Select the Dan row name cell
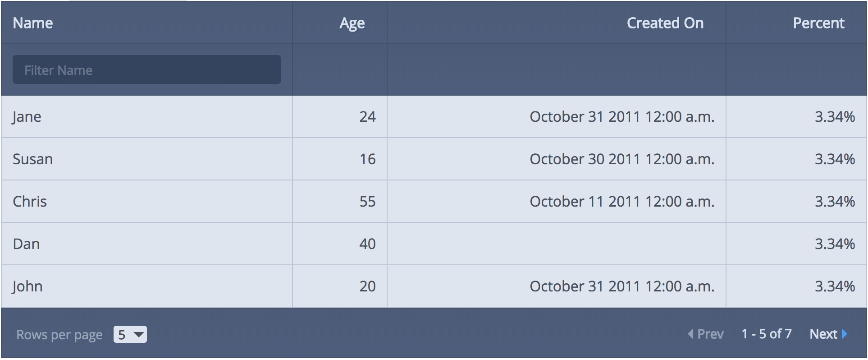 click(147, 244)
